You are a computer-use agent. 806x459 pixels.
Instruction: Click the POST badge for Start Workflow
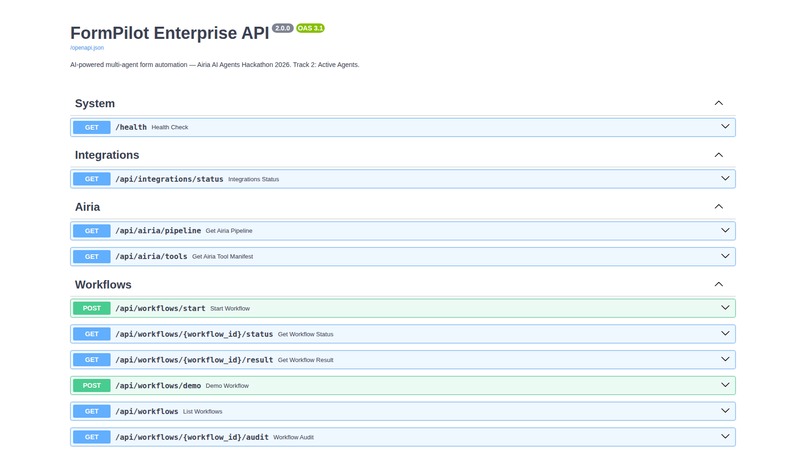(91, 308)
